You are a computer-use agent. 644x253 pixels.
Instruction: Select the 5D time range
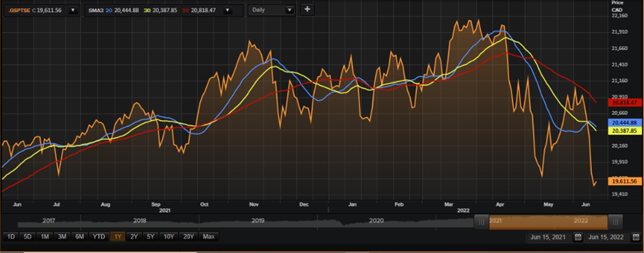click(x=27, y=237)
